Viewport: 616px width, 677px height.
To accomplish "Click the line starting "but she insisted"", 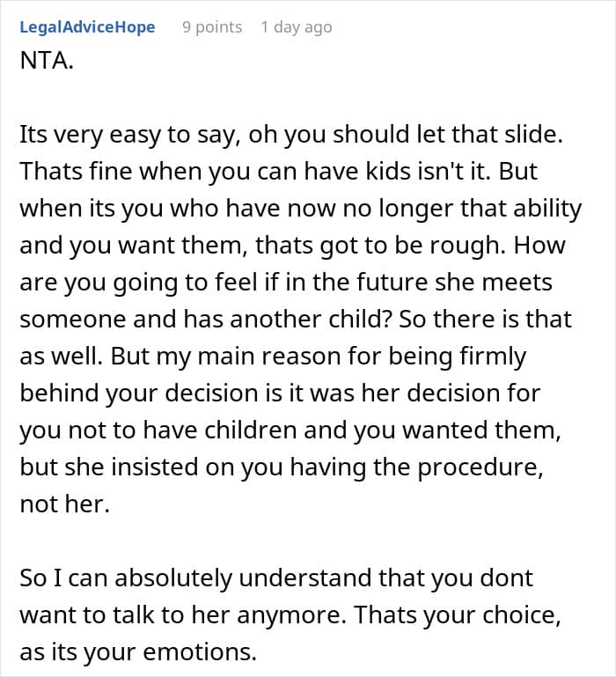I will click(282, 467).
